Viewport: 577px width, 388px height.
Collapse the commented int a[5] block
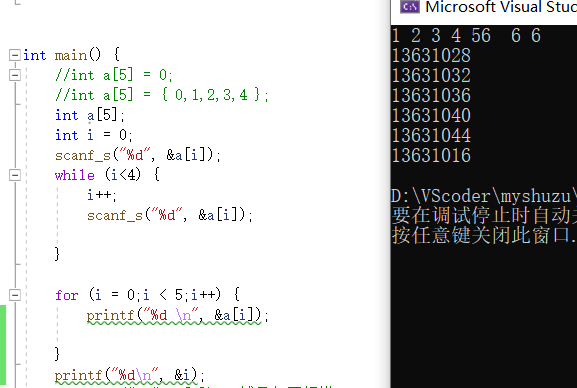point(15,75)
